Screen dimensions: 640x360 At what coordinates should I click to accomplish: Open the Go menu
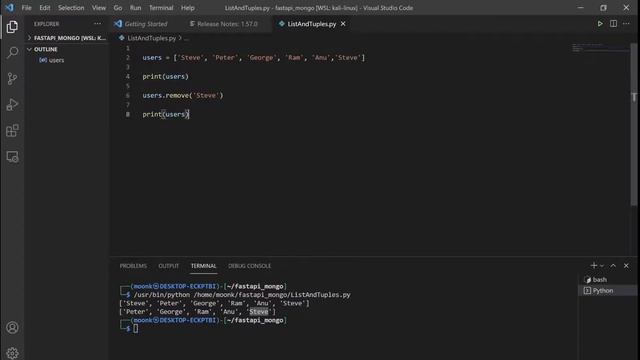(x=118, y=8)
